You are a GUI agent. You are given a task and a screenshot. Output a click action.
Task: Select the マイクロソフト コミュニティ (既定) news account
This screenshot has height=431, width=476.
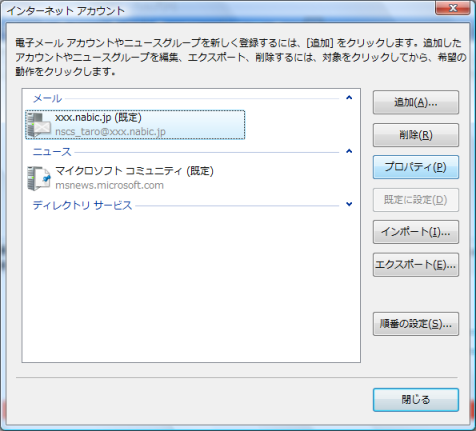[x=134, y=171]
